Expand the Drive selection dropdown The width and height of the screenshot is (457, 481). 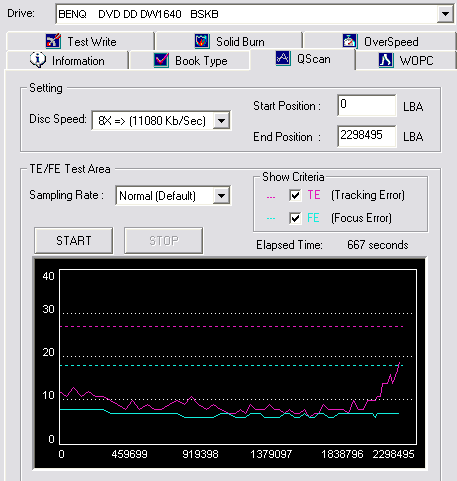445,14
